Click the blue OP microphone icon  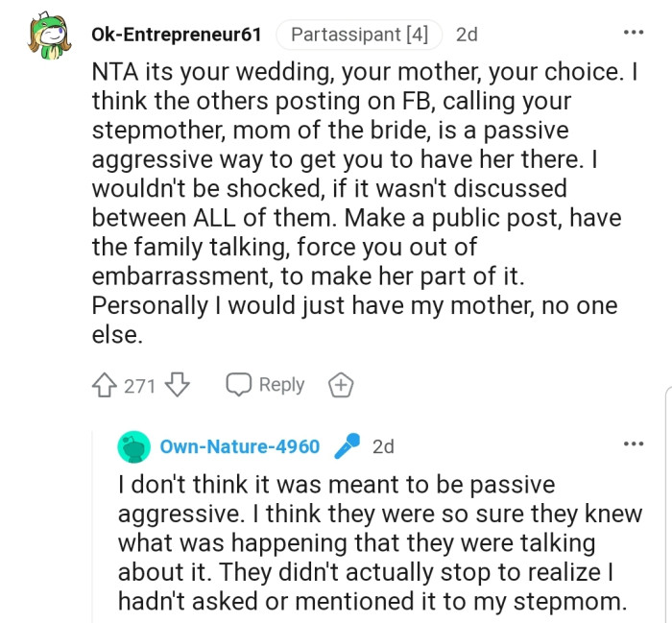[x=347, y=446]
